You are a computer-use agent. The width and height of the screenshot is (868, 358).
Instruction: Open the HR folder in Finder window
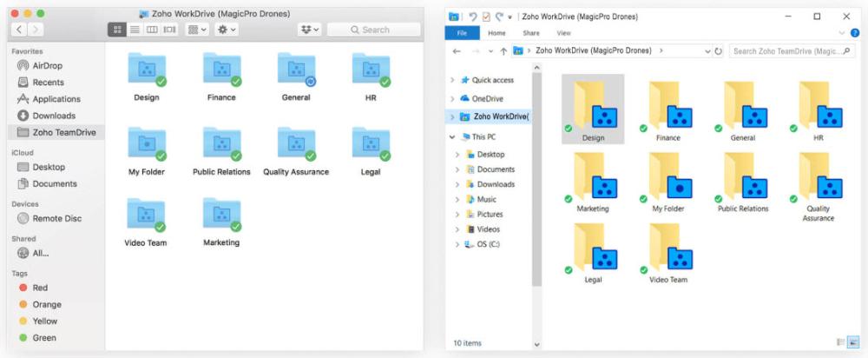pyautogui.click(x=371, y=70)
